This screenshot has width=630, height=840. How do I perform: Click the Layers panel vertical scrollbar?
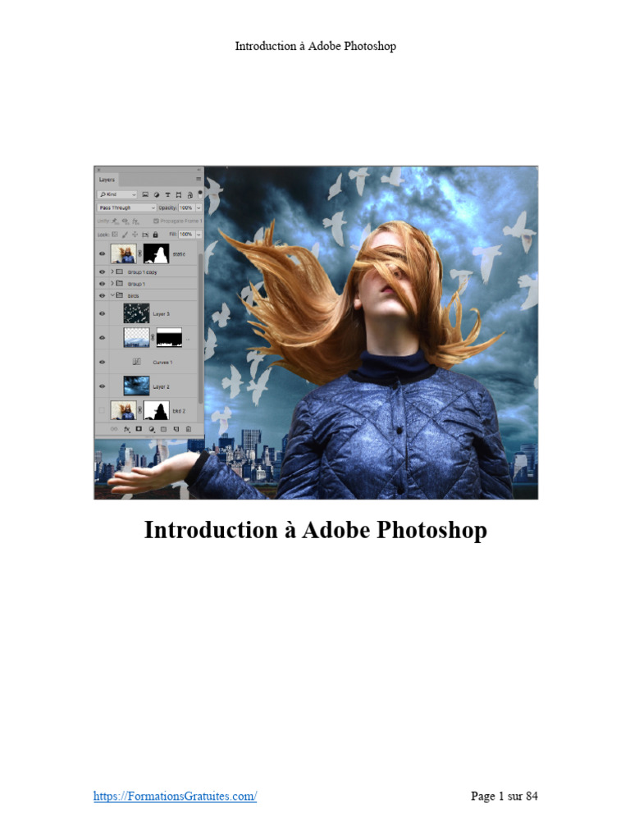pyautogui.click(x=200, y=326)
